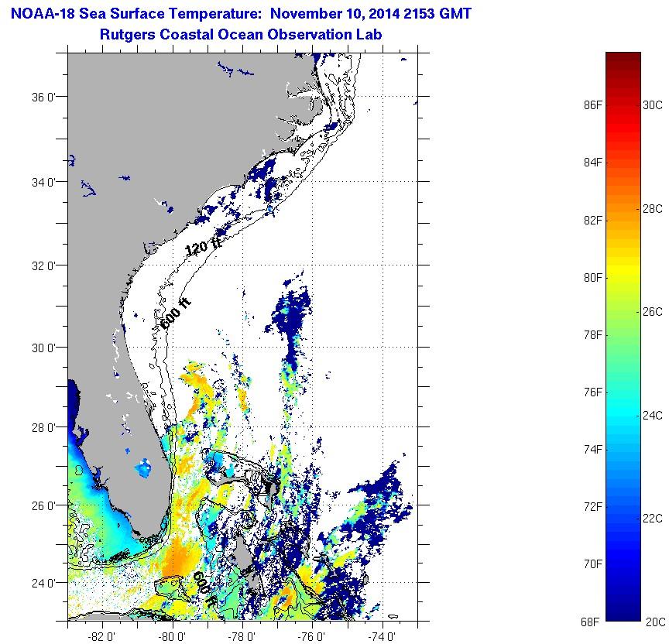Viewport: 669px width, 644px height.
Task: Click the 600 ft contour label near 31N
Action: 176,313
